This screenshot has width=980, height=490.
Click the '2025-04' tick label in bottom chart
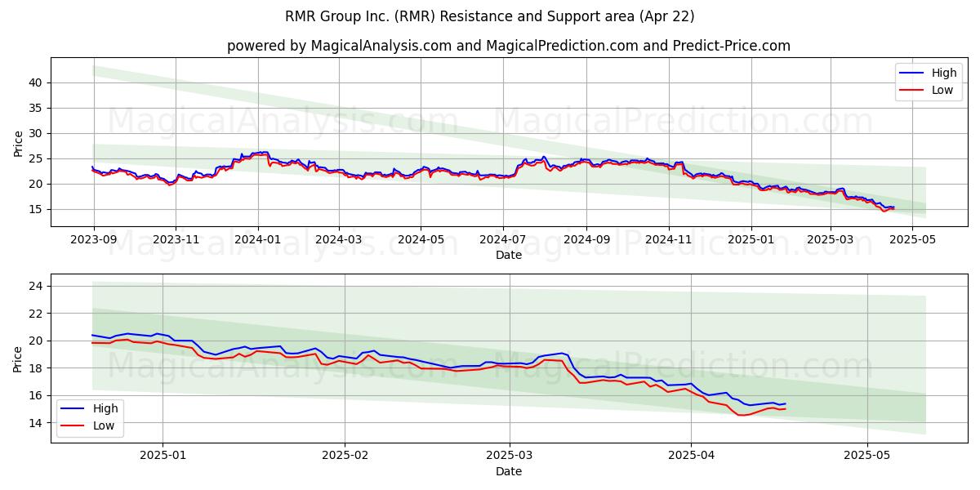click(x=691, y=455)
